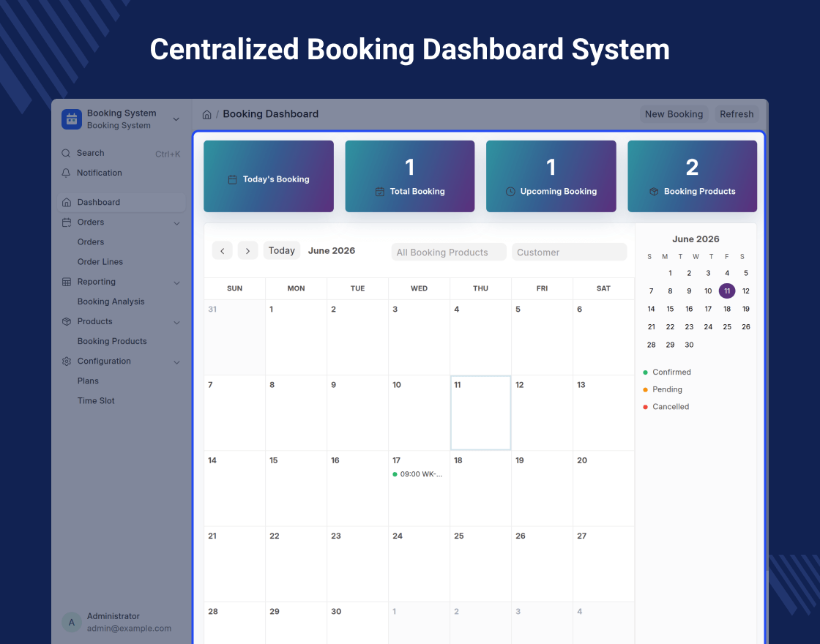Open the Booking Analysis menu item
The height and width of the screenshot is (644, 820).
(x=111, y=302)
